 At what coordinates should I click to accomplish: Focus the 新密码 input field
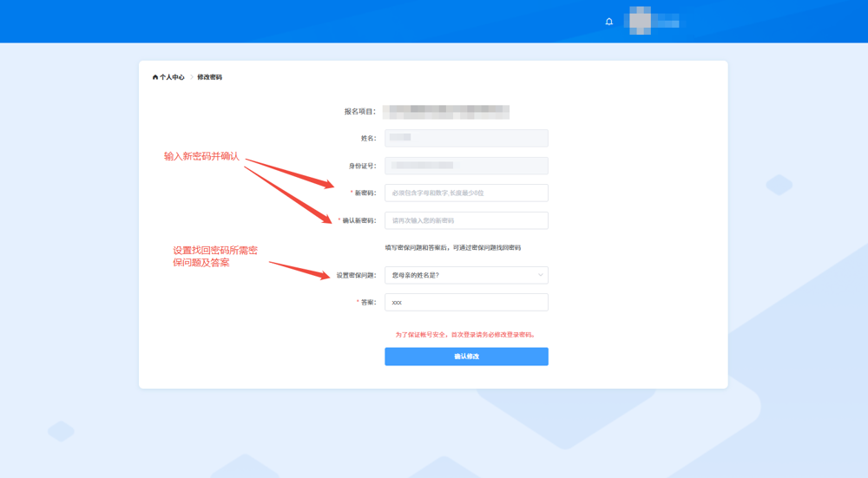[x=466, y=193]
